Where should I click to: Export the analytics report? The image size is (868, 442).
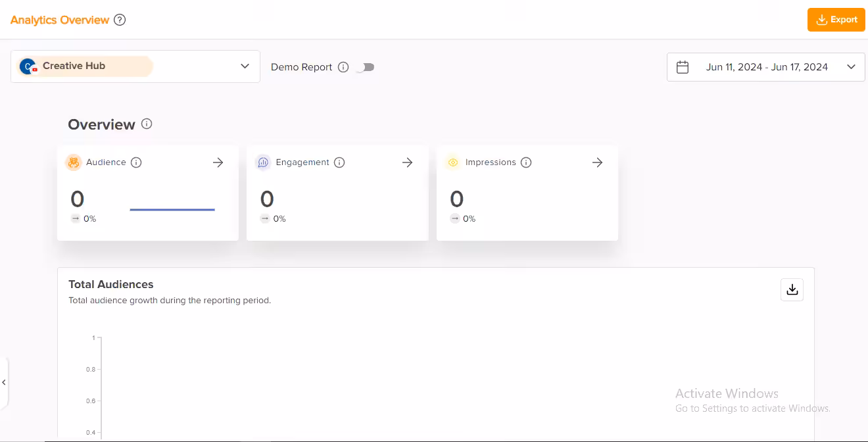[836, 20]
